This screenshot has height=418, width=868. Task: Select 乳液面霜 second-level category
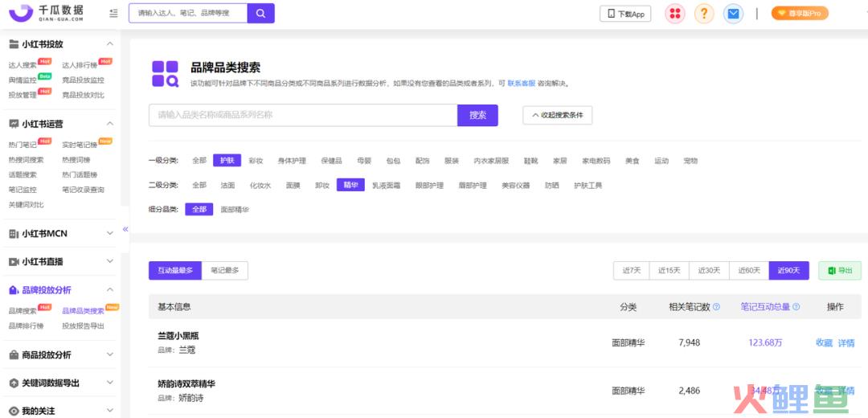[386, 185]
